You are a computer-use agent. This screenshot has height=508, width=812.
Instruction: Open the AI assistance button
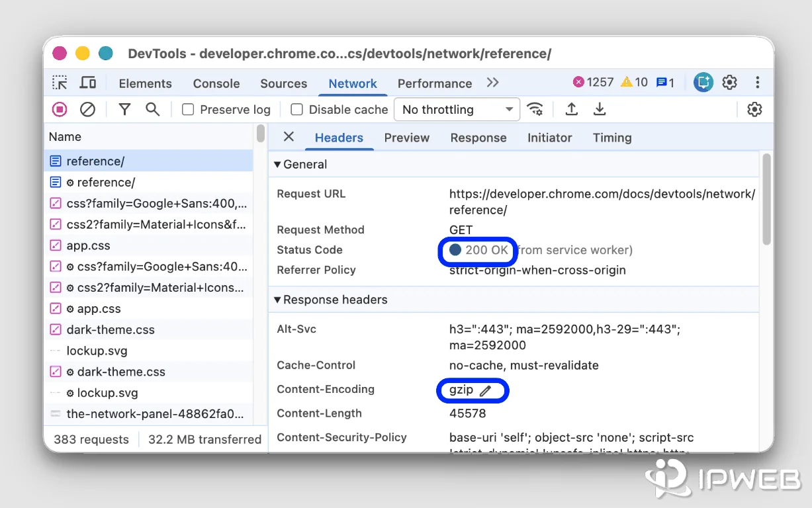[703, 83]
